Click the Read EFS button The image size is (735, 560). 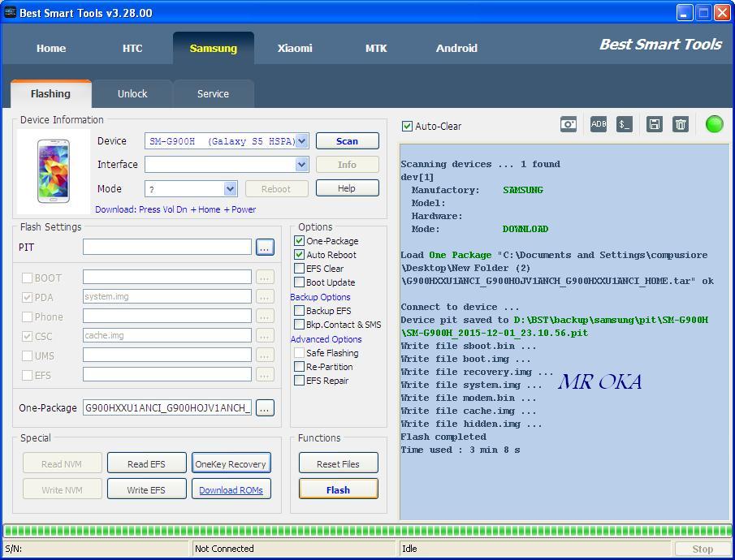click(146, 464)
